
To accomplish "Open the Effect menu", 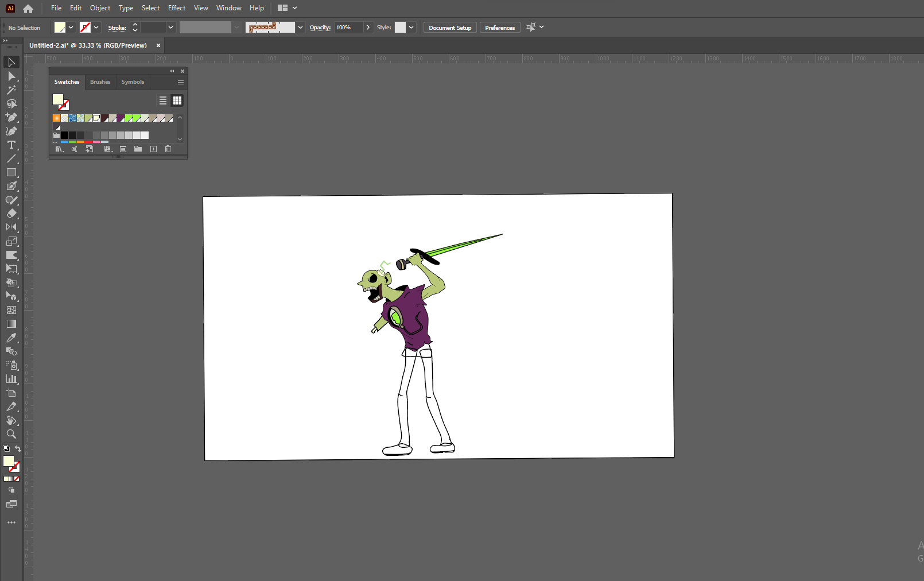I will tap(177, 8).
